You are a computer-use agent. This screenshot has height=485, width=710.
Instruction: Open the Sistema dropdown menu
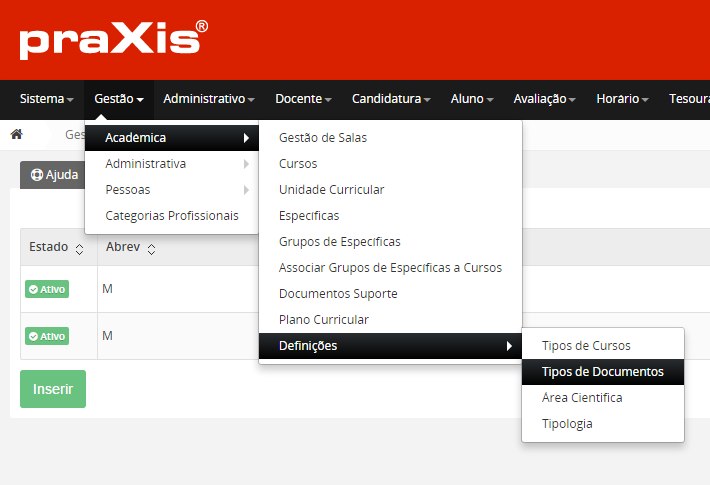click(x=46, y=99)
